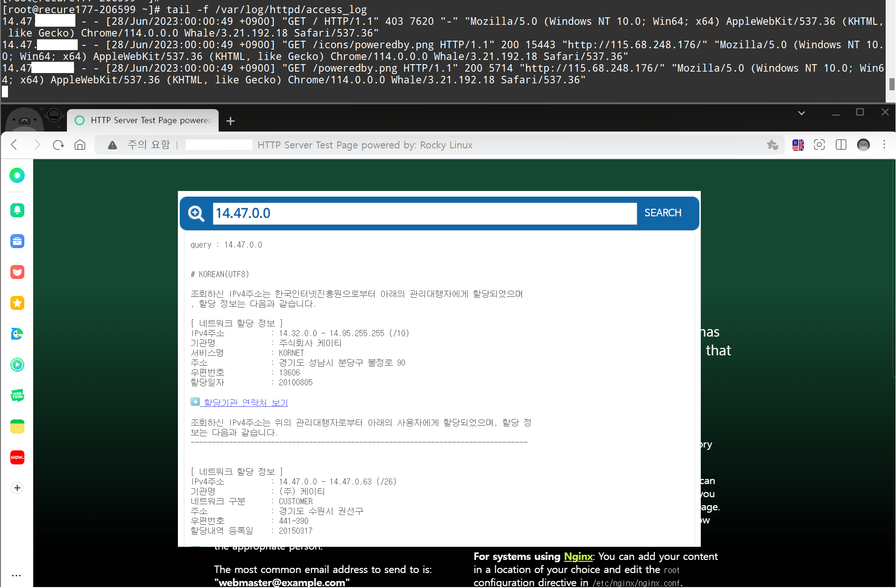
Task: Click the WHOIS query field containing 14.47.0.0
Action: (x=424, y=213)
